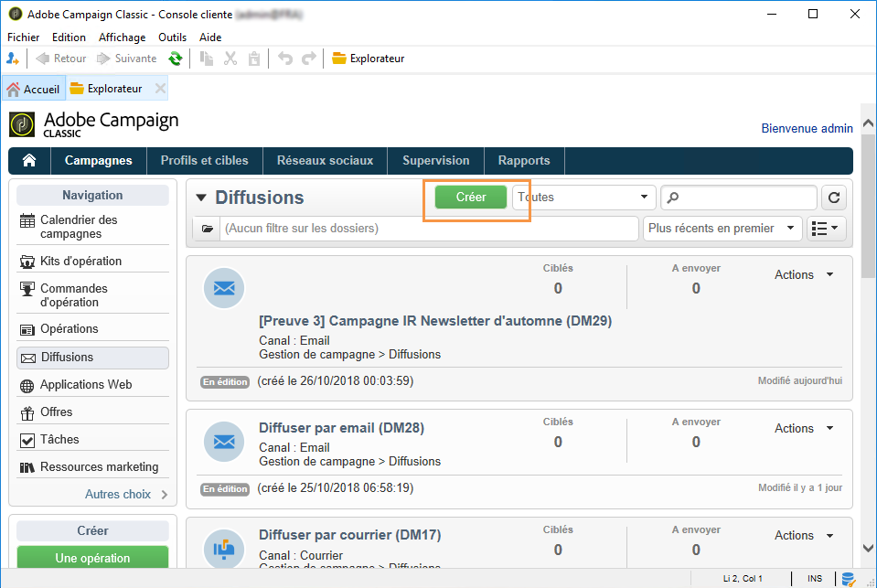Image resolution: width=877 pixels, height=588 pixels.
Task: Click the email icon of DM29 delivery
Action: [224, 288]
